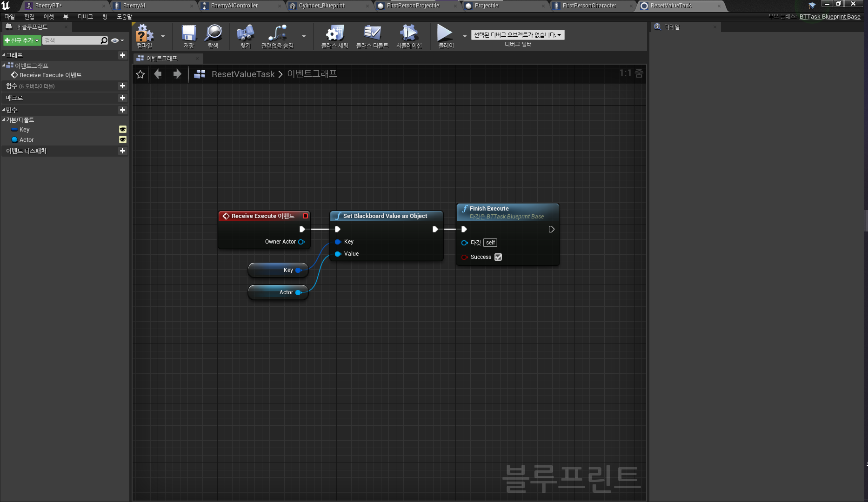Toggle visibility eye for Actor variable
The height and width of the screenshot is (502, 868).
(x=123, y=140)
